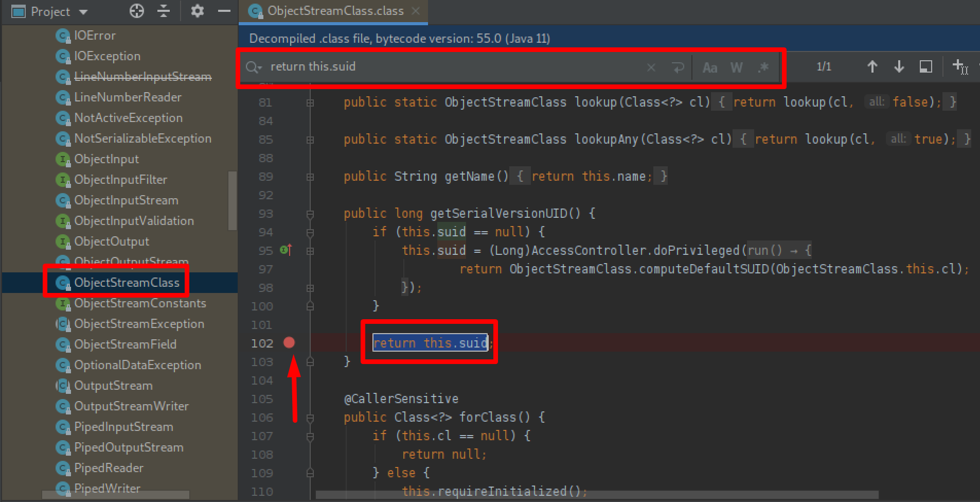The width and height of the screenshot is (980, 502).
Task: Open the Project view dropdown
Action: coord(84,11)
